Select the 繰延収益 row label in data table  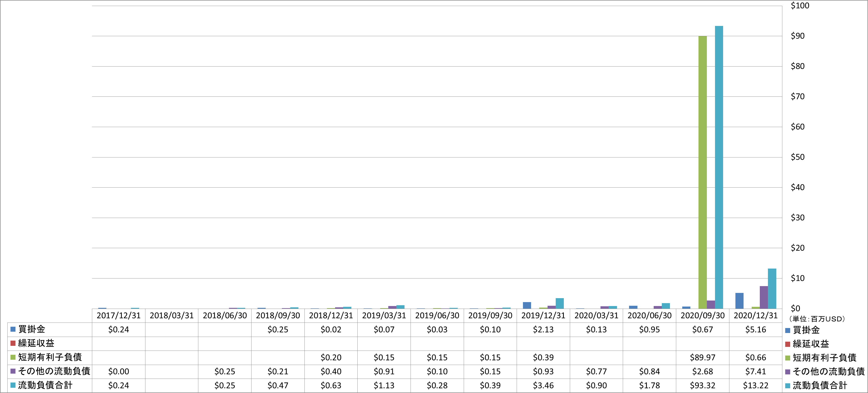36,343
